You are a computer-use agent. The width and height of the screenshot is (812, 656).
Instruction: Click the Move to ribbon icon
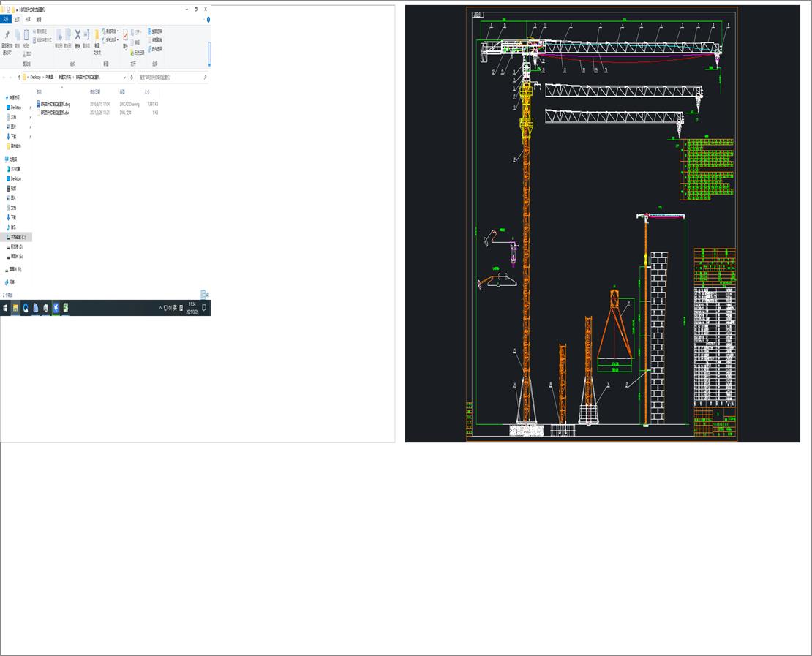pos(59,34)
